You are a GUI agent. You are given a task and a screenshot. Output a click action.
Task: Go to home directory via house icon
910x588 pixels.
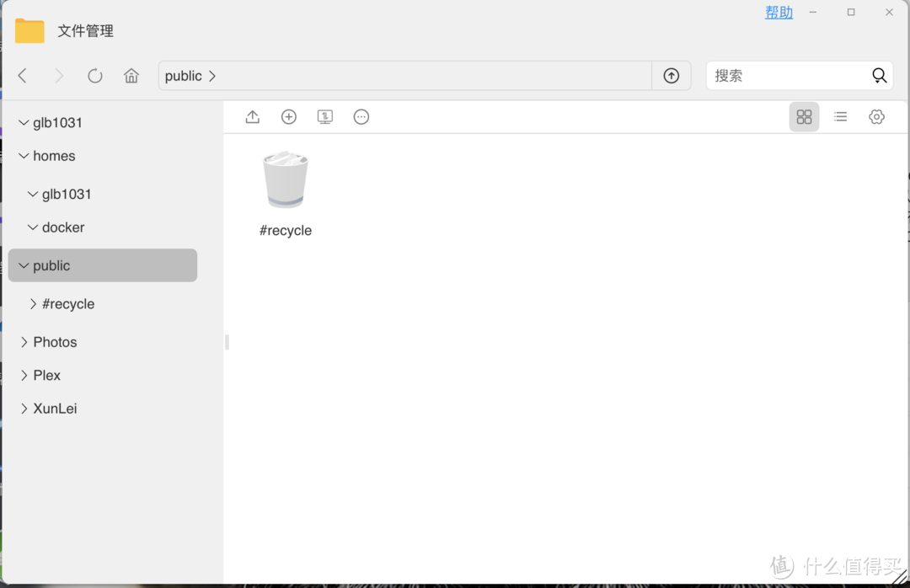(131, 76)
